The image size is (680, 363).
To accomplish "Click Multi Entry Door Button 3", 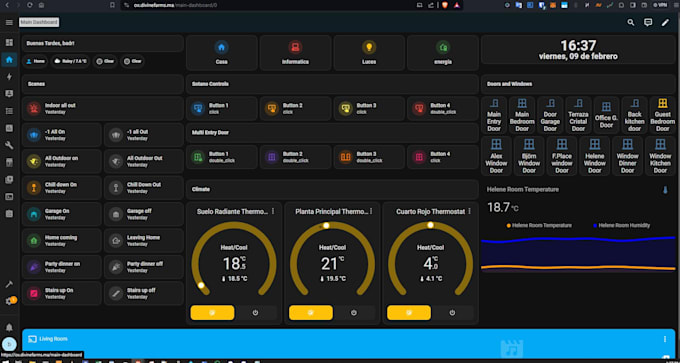I will [x=369, y=157].
